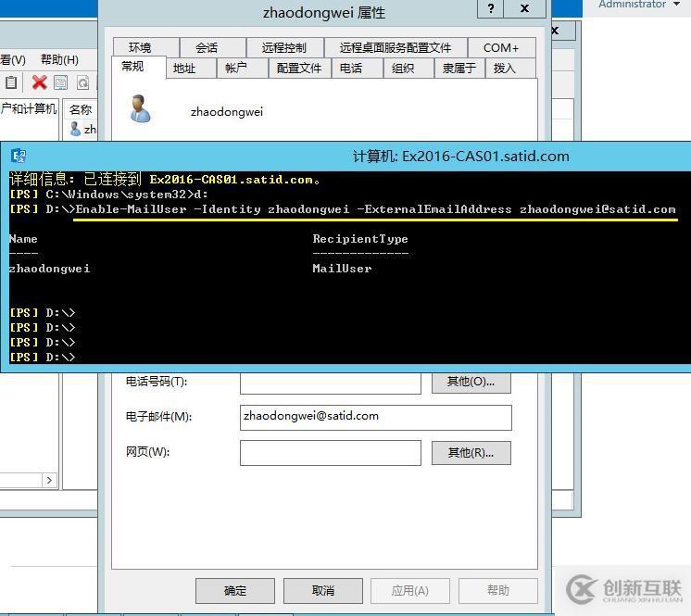Open the 帐户 tab
The width and height of the screenshot is (691, 616).
click(x=243, y=69)
